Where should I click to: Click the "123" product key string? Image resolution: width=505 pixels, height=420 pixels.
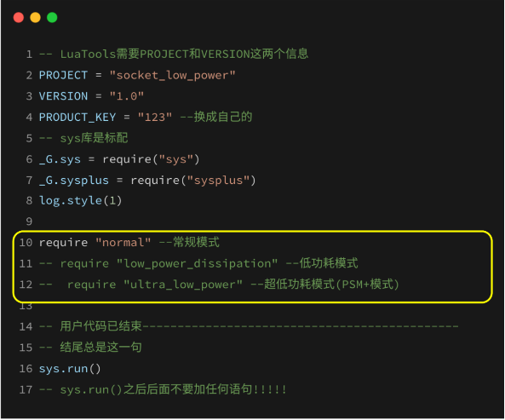[155, 118]
